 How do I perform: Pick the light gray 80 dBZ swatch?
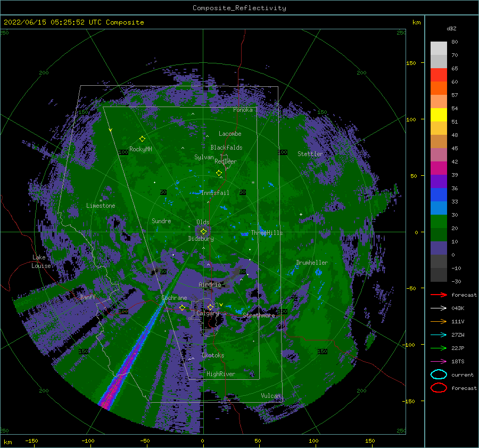pos(439,48)
